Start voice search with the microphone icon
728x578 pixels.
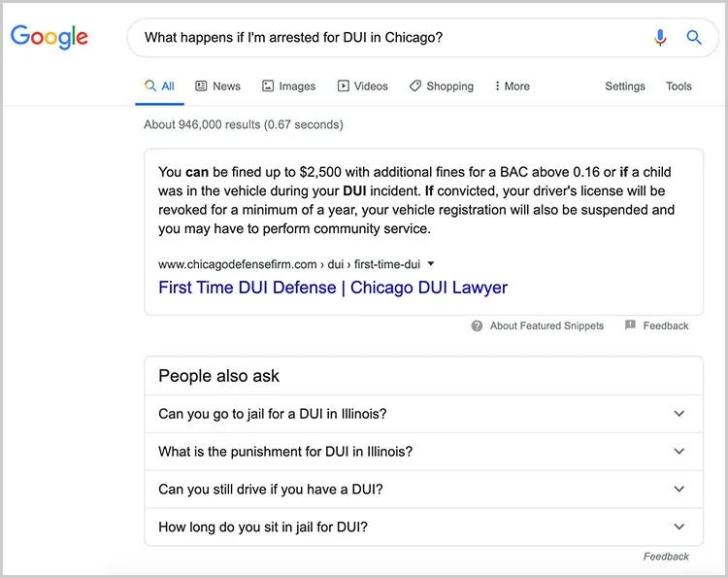click(660, 37)
